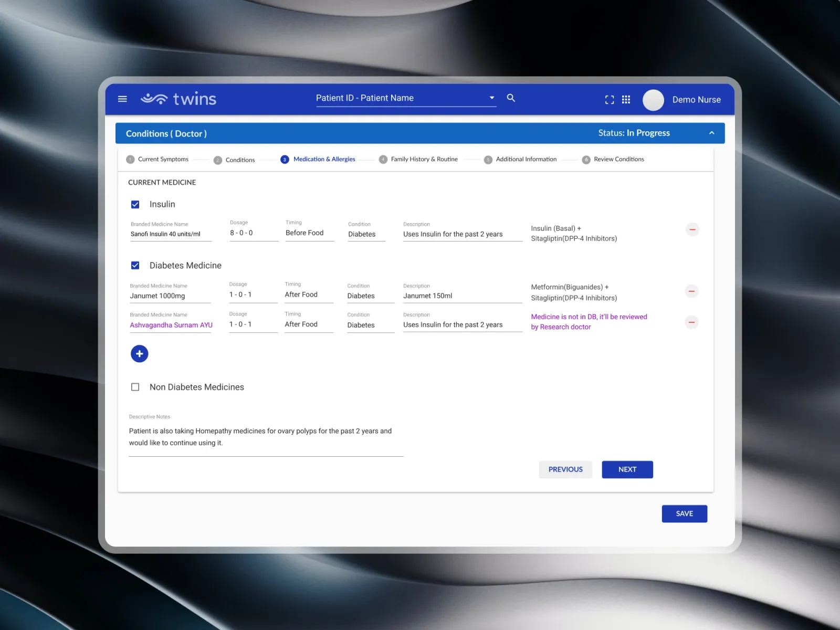Open Condition dropdown in Ashvagandha row

[x=371, y=322]
